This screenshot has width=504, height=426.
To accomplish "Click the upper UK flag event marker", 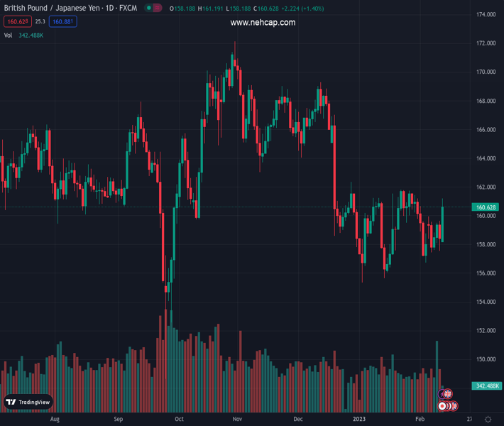I will pyautogui.click(x=448, y=393).
